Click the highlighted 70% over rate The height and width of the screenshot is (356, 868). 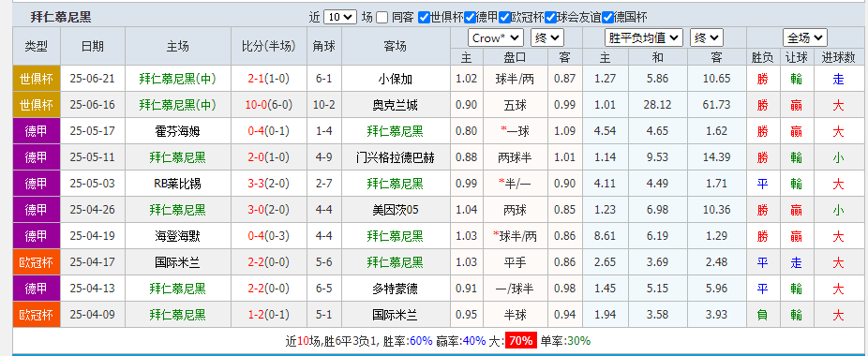click(520, 340)
